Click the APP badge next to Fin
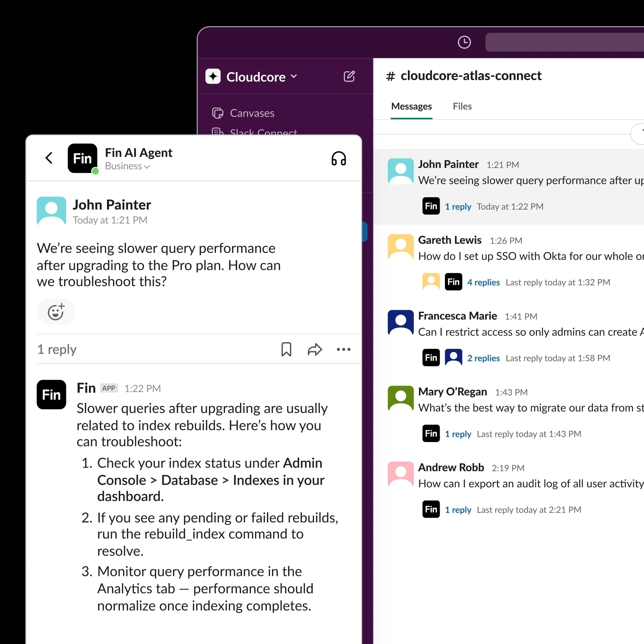 pyautogui.click(x=109, y=389)
